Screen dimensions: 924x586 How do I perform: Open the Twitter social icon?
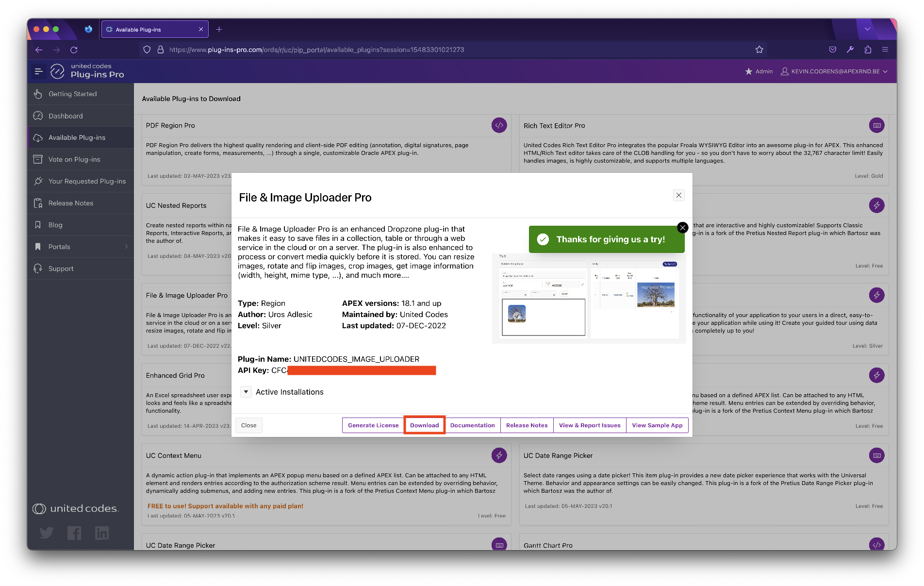tap(47, 533)
